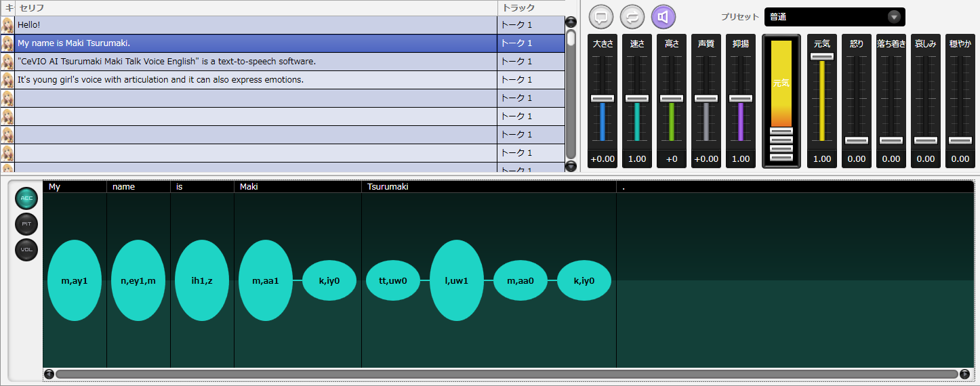Click the 元気 value field showing 1.00
980x386 pixels.
[x=822, y=159]
